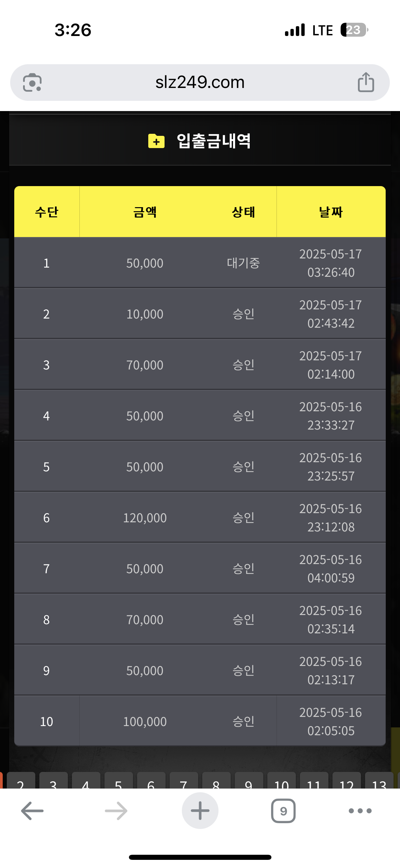Open the three-dot browser menu

[x=360, y=811]
